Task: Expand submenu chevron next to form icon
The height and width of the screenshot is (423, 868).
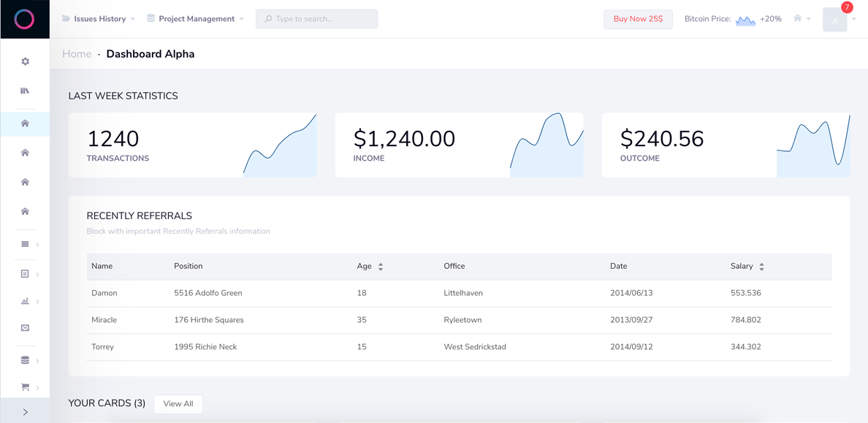Action: [x=38, y=274]
